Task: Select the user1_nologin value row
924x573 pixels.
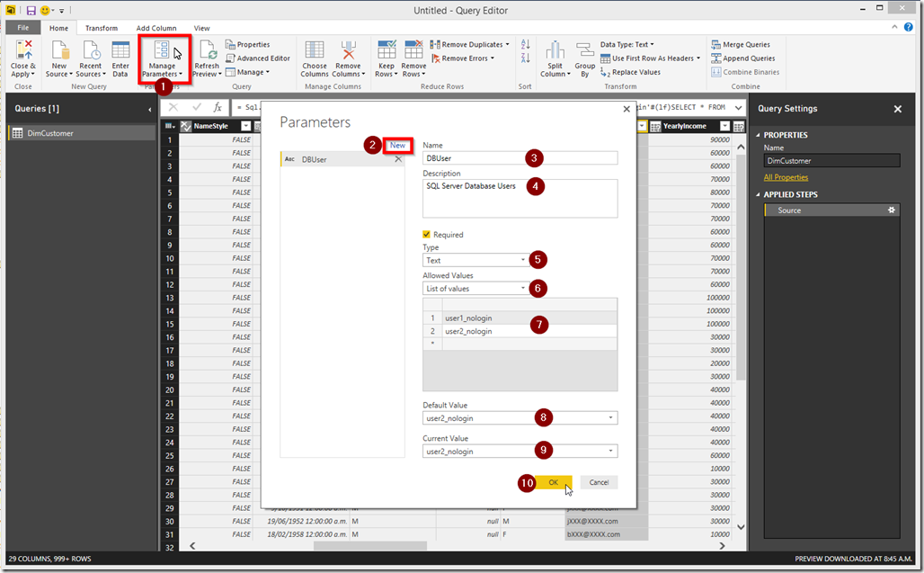Action: pyautogui.click(x=520, y=318)
